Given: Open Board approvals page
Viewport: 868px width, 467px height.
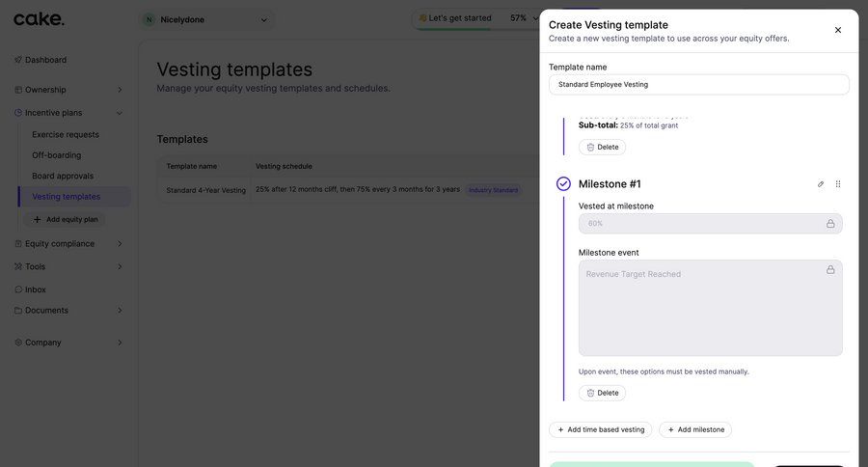Looking at the screenshot, I should pos(63,176).
